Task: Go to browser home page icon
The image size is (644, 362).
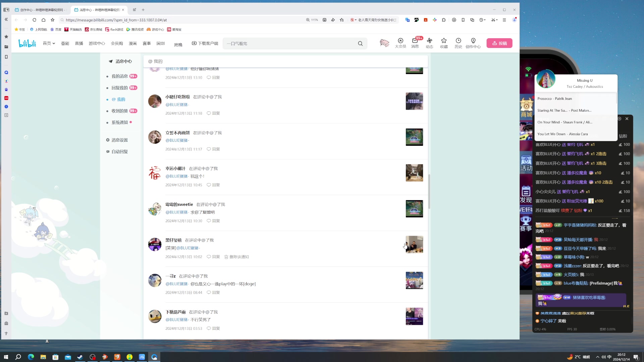Action: pos(43,20)
